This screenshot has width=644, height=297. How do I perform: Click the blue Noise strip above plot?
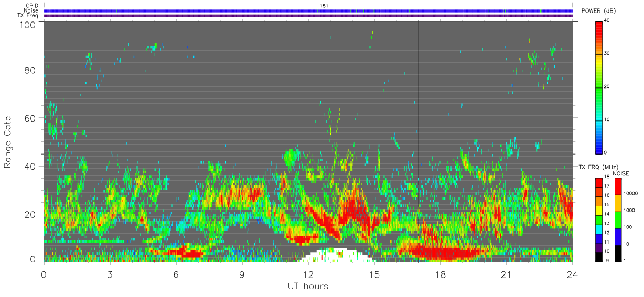tap(308, 10)
